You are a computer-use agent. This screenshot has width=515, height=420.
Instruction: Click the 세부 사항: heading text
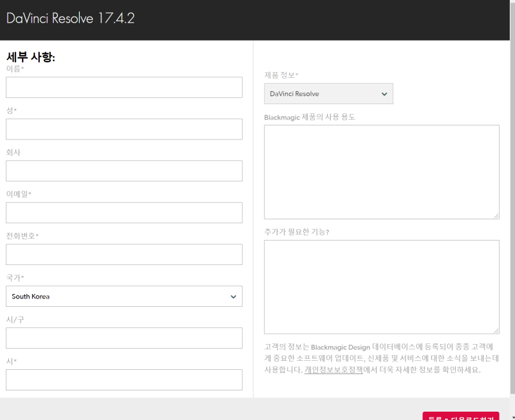tap(30, 57)
